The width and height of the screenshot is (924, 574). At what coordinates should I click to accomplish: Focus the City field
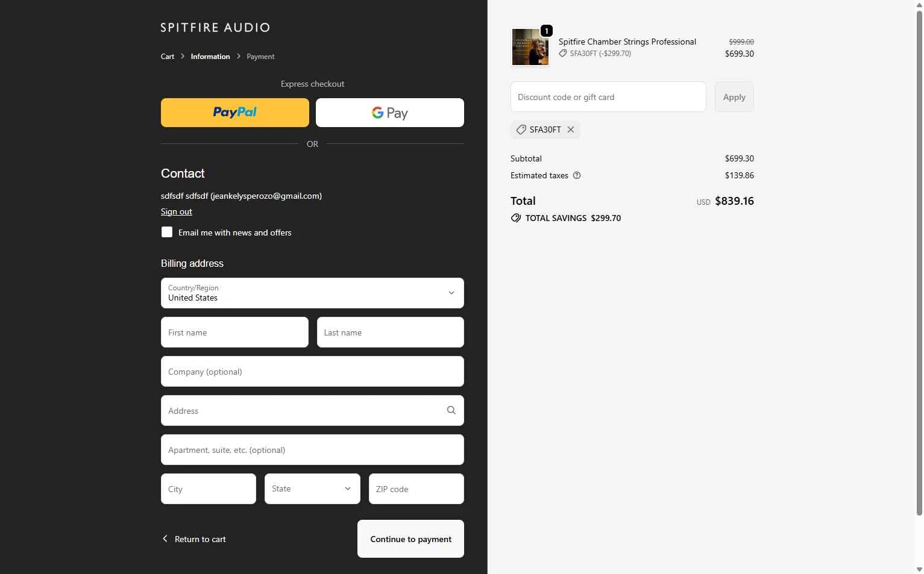pyautogui.click(x=209, y=488)
